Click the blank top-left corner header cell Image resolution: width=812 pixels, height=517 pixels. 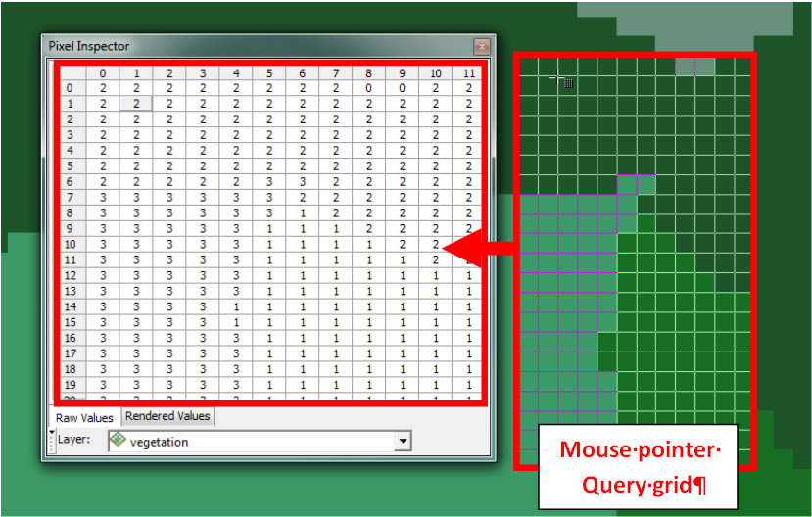click(71, 73)
